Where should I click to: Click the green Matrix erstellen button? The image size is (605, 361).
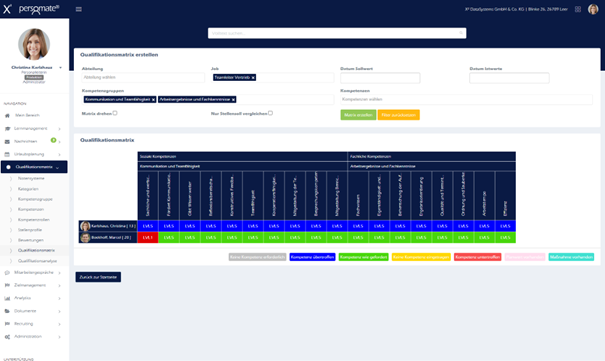click(358, 115)
